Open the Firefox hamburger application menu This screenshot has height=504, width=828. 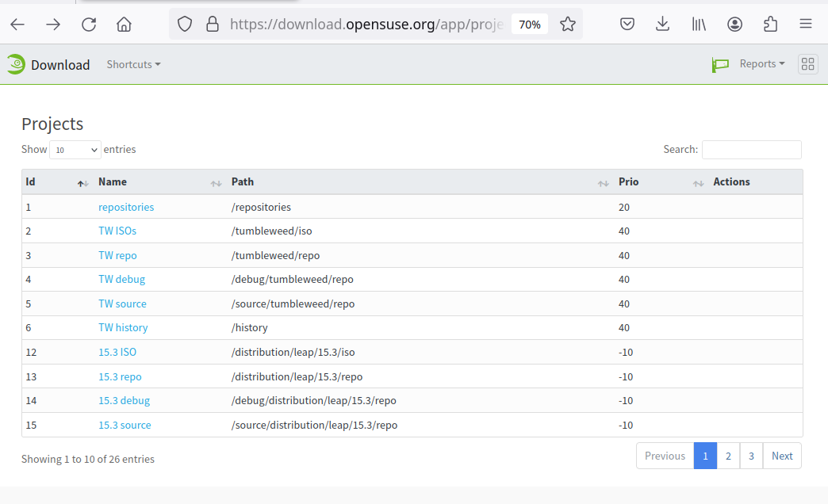[x=806, y=25]
